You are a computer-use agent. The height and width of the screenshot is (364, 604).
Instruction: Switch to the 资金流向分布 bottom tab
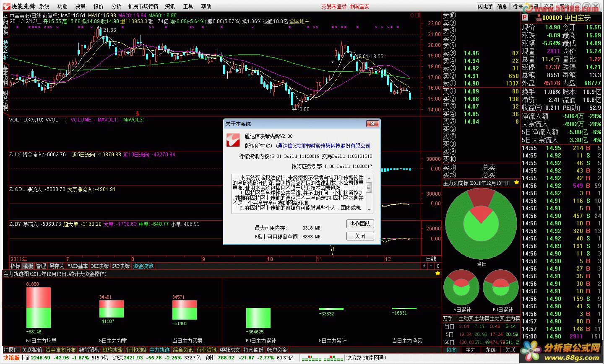pos(60,350)
